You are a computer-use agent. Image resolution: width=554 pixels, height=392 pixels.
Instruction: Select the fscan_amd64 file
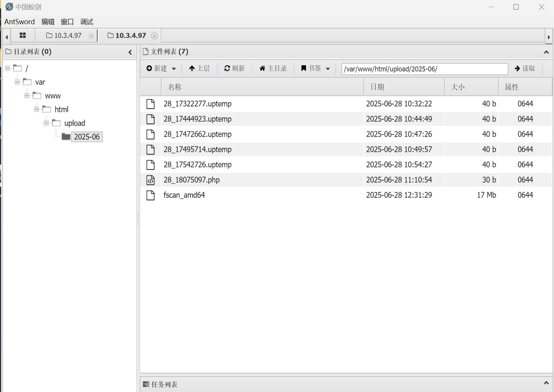tap(184, 195)
